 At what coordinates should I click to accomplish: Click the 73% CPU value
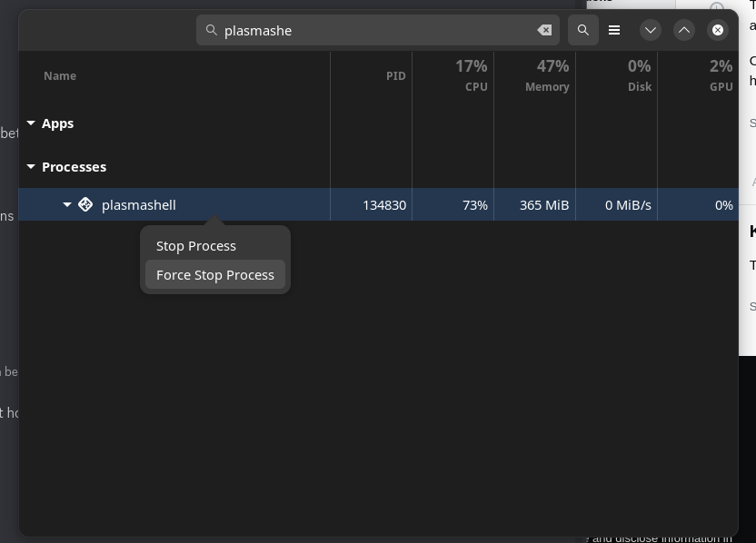(x=475, y=205)
